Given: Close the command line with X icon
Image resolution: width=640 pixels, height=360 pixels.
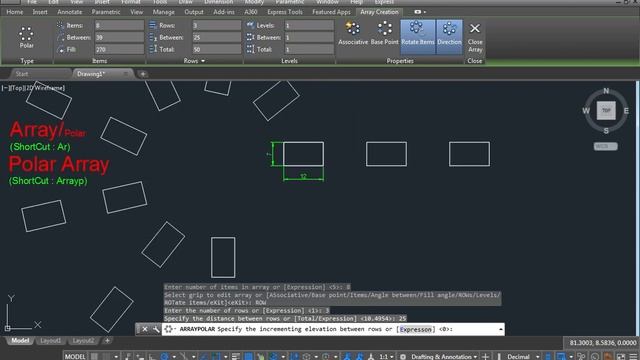Looking at the screenshot, I should coord(144,329).
